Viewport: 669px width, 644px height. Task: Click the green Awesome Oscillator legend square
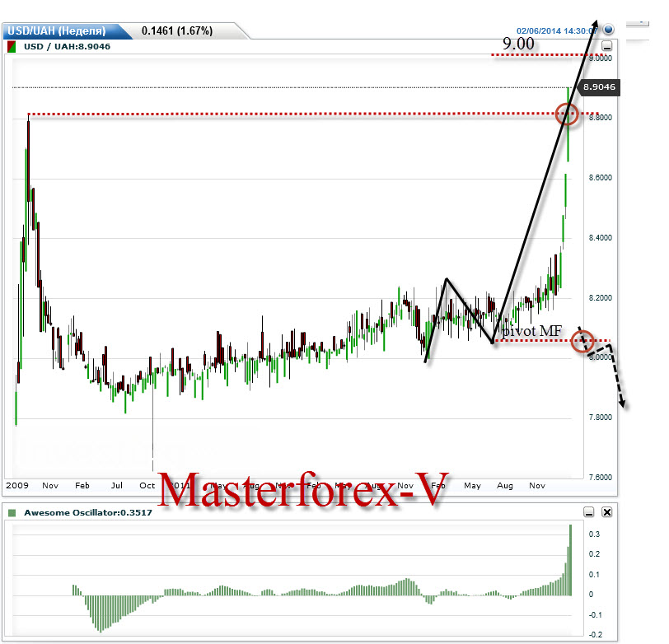point(12,512)
